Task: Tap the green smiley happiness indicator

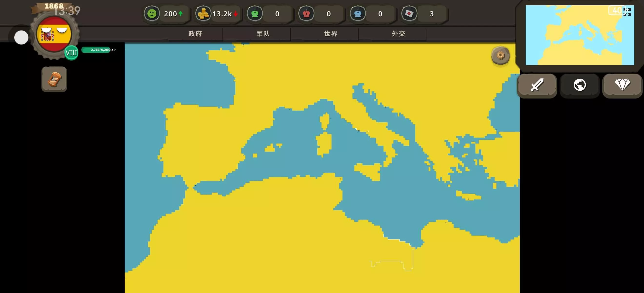Action: (152, 13)
